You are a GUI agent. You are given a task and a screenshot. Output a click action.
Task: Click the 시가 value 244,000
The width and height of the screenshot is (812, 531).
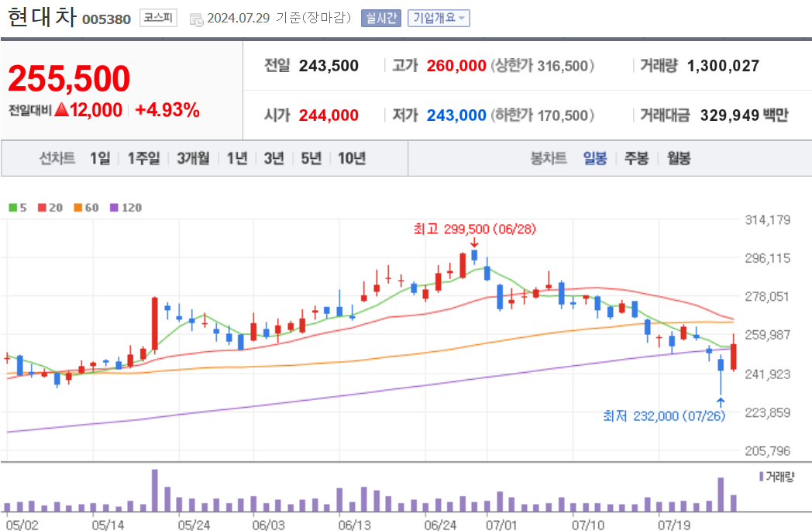(329, 115)
